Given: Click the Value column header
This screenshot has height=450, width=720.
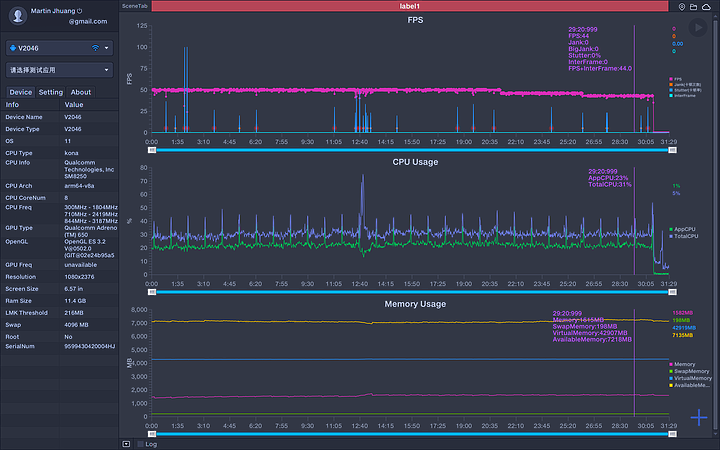Looking at the screenshot, I should pos(73,105).
